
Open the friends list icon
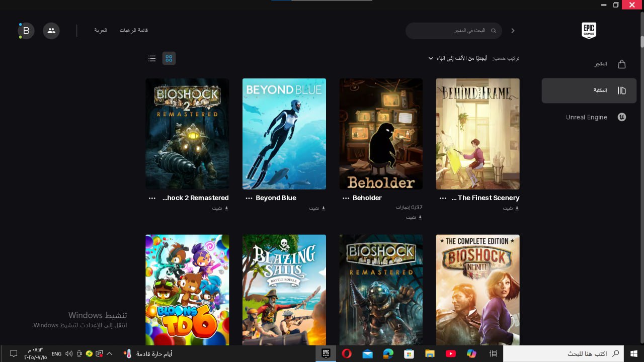coord(51,31)
